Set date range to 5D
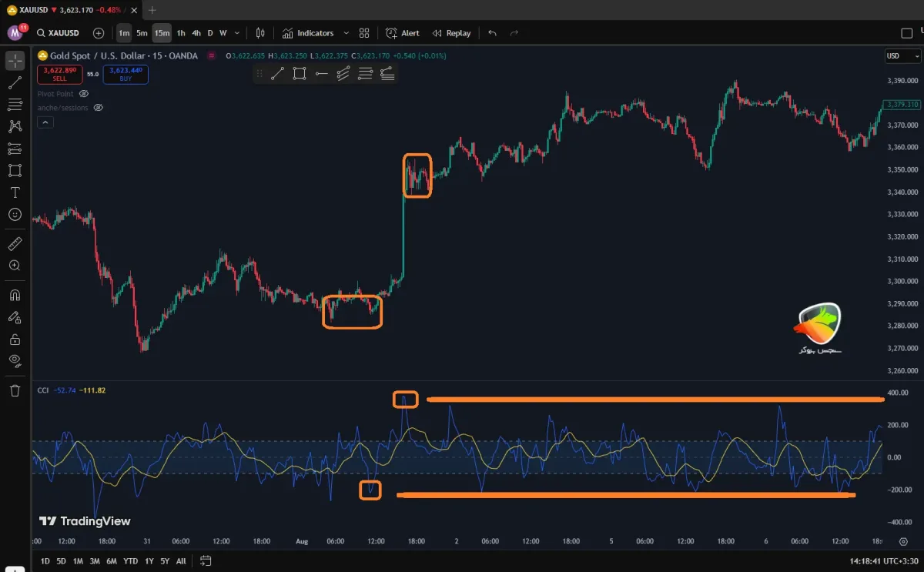Screen dimensions: 924x572 62,561
